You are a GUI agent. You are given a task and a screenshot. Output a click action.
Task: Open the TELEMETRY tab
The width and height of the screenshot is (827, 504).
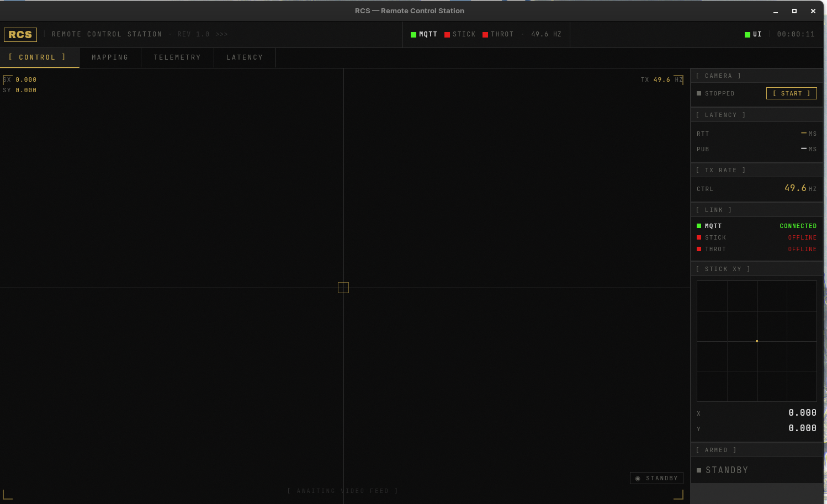[x=177, y=57]
